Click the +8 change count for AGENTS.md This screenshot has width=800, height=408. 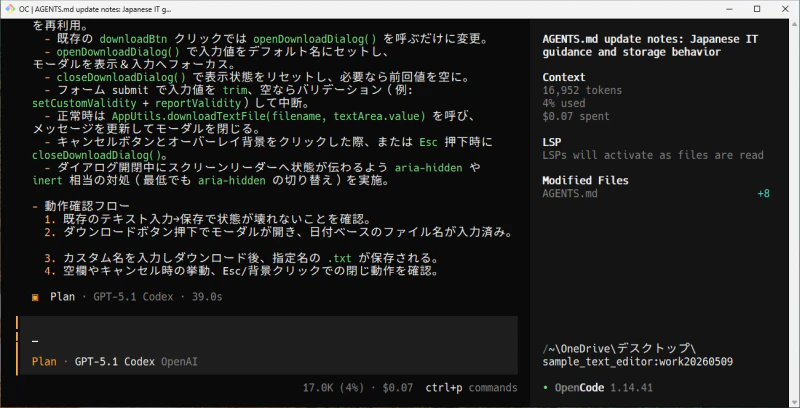coord(764,193)
